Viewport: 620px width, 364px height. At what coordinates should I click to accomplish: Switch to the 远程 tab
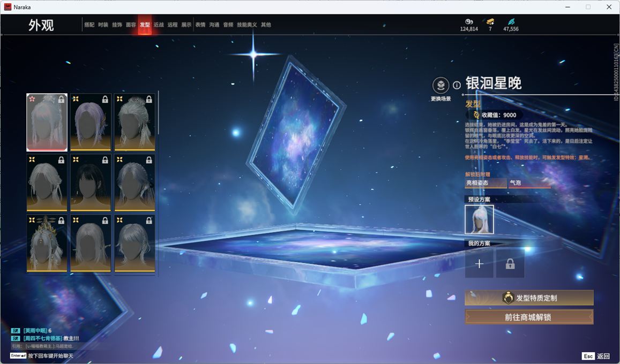pos(173,25)
